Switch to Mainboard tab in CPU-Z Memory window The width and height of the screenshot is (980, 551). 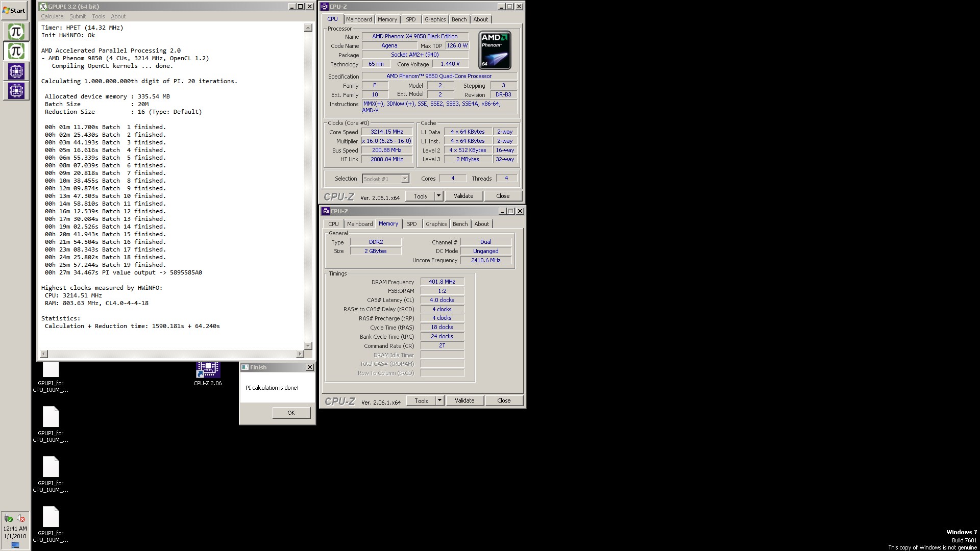360,224
